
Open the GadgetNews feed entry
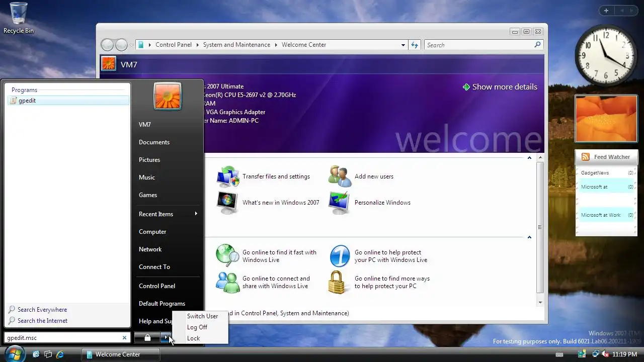[606, 173]
